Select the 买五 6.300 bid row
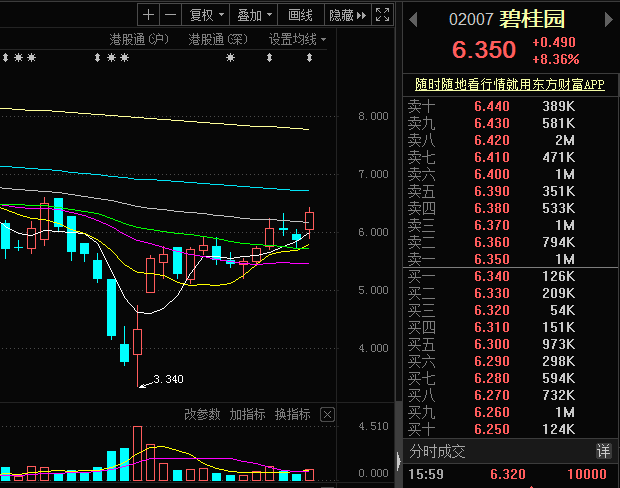The width and height of the screenshot is (620, 488). [x=510, y=344]
